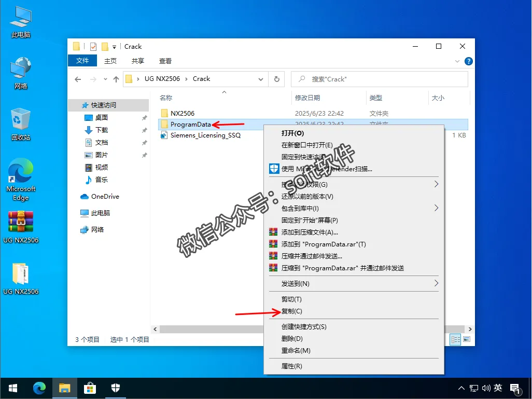Open the 回收站 recycle bin icon

[x=21, y=124]
